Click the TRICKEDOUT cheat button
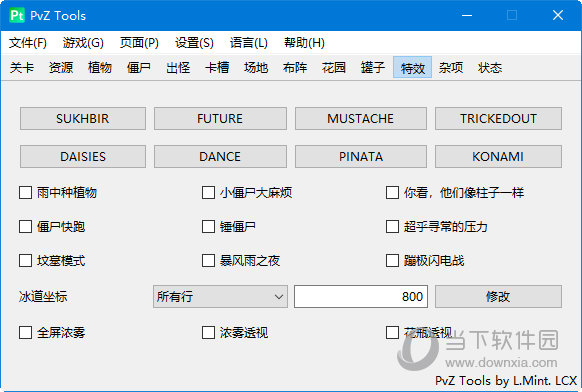This screenshot has height=392, width=582. 498,118
